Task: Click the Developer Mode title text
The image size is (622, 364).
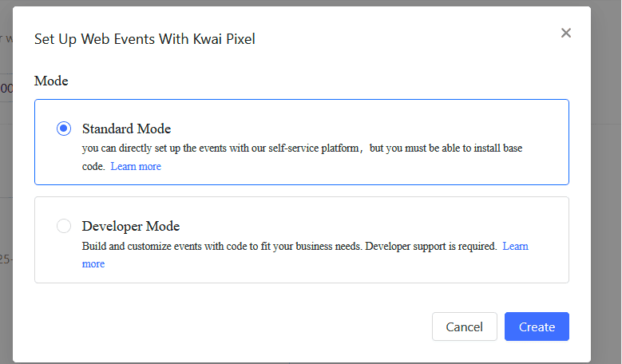Action: (131, 226)
